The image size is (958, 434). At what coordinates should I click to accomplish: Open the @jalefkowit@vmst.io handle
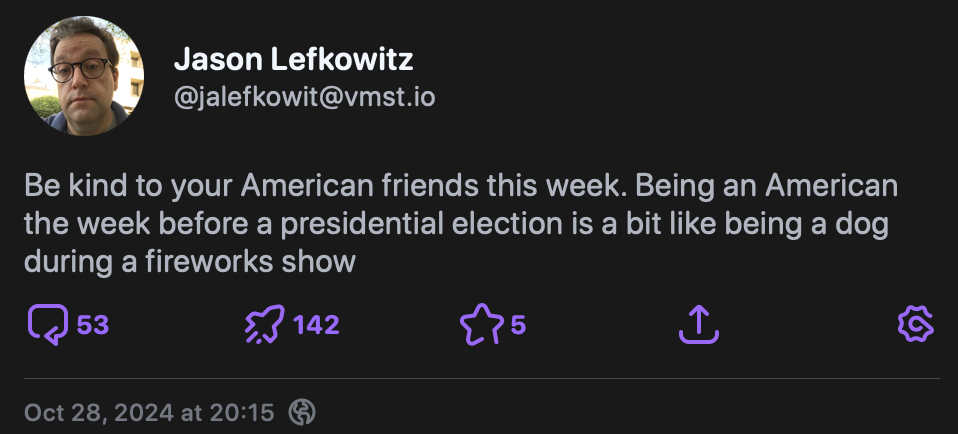tap(304, 99)
